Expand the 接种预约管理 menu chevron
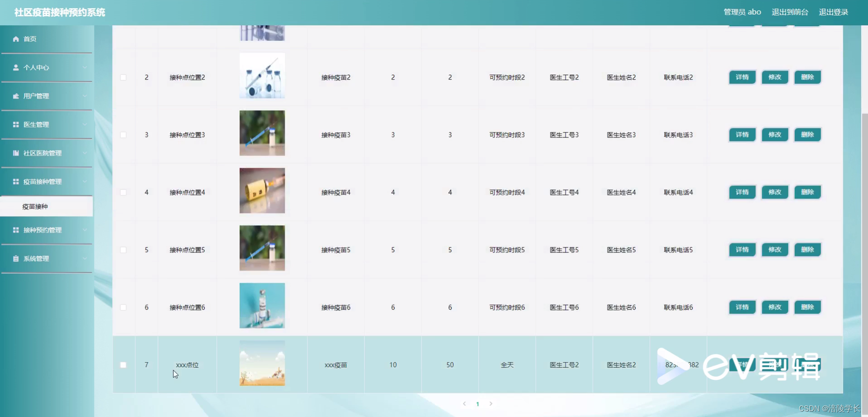 [x=85, y=230]
